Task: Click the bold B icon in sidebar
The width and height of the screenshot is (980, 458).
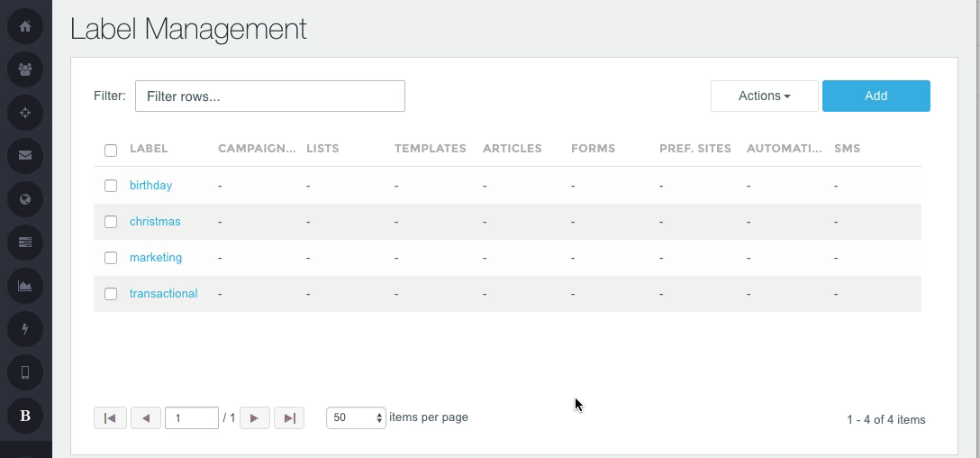Action: point(25,416)
